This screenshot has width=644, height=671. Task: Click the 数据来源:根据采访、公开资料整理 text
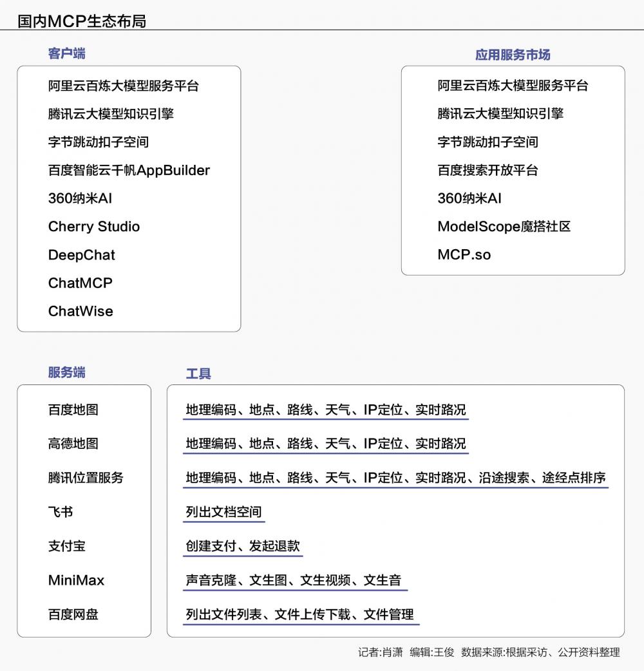(540, 652)
